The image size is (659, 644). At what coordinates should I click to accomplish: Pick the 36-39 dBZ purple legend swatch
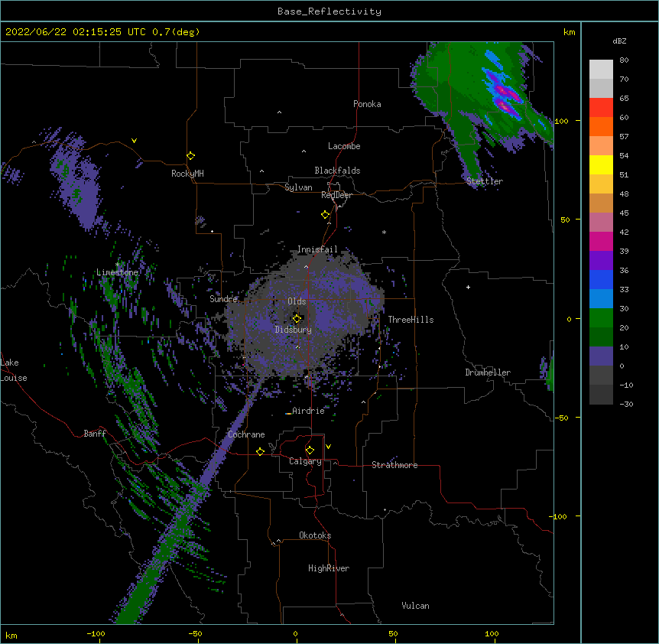tap(601, 261)
